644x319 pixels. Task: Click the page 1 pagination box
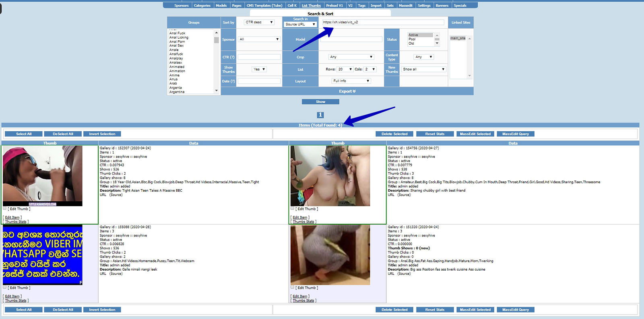point(320,115)
